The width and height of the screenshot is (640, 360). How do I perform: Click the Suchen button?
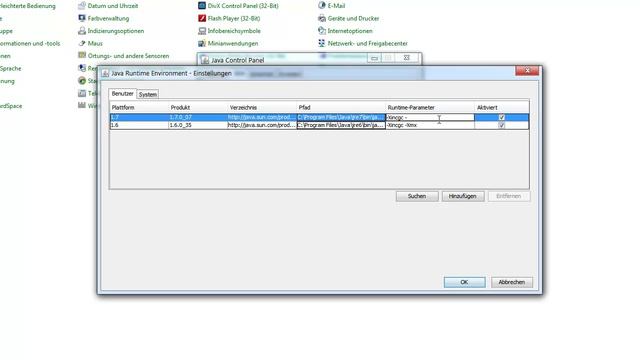tap(417, 196)
